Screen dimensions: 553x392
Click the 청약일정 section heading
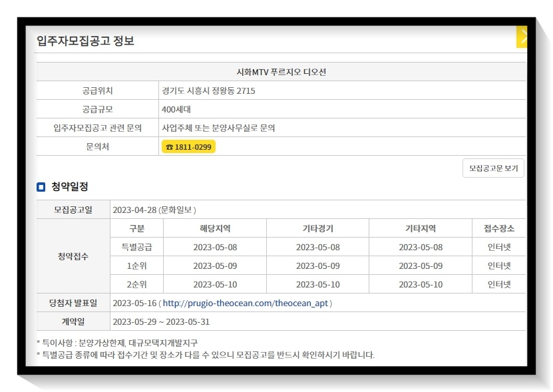70,186
